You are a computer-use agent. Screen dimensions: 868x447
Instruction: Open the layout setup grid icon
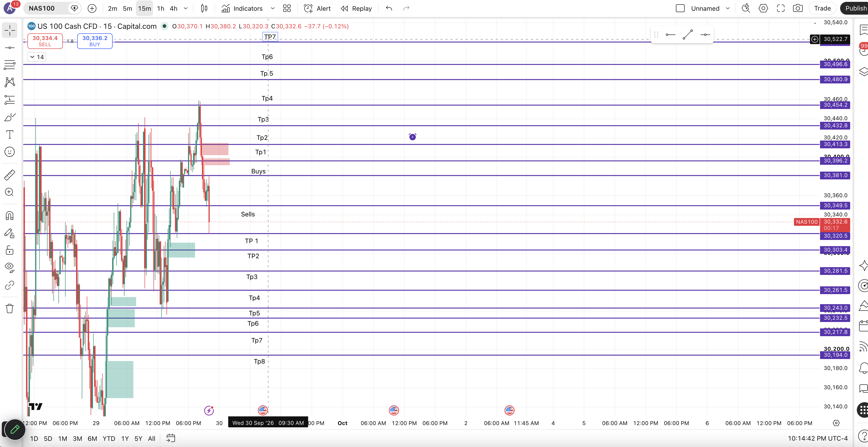click(x=287, y=8)
